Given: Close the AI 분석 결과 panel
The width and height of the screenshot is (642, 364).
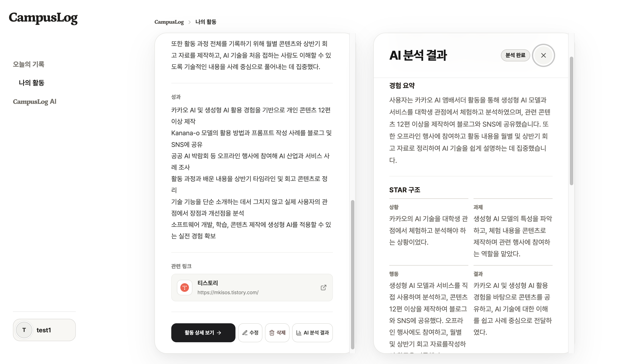Looking at the screenshot, I should coord(543,55).
